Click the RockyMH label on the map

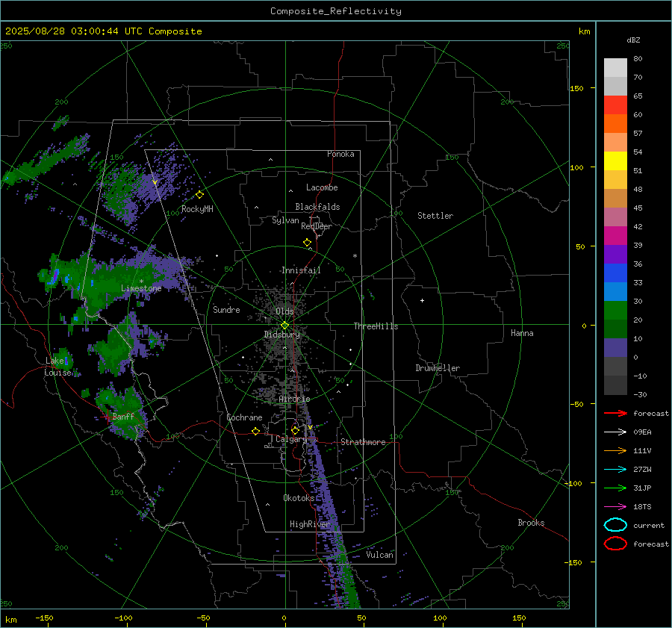[197, 209]
